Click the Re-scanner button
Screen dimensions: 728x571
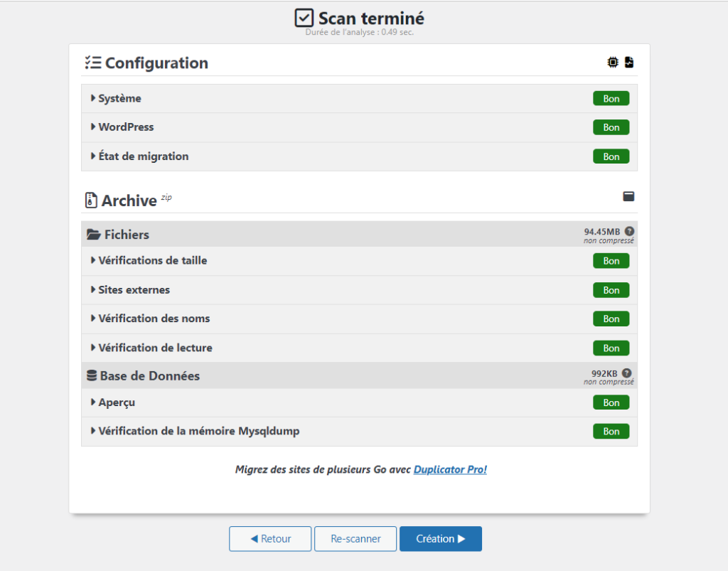tap(355, 538)
